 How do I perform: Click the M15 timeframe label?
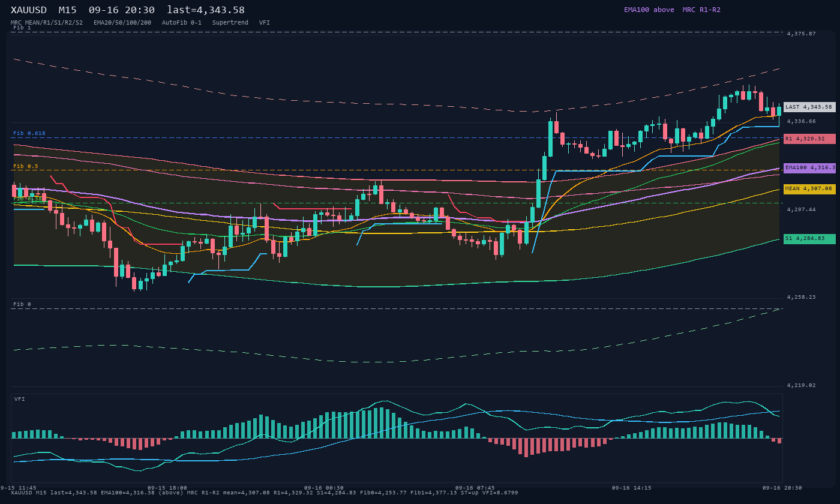(67, 10)
